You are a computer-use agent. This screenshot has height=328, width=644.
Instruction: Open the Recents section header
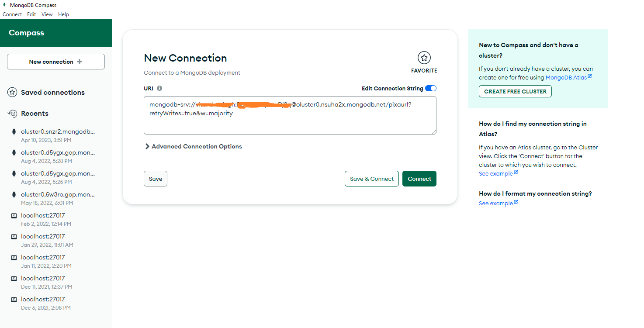pos(35,113)
